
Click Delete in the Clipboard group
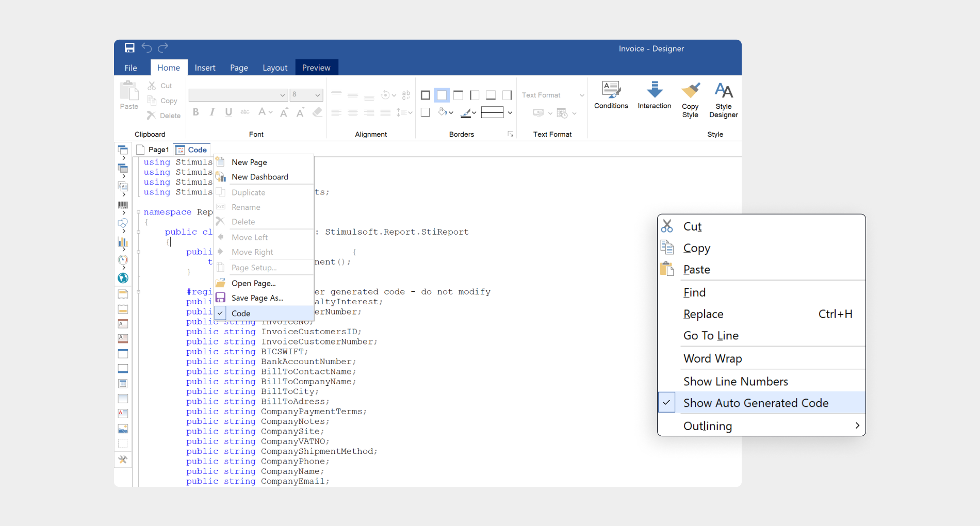[x=164, y=116]
